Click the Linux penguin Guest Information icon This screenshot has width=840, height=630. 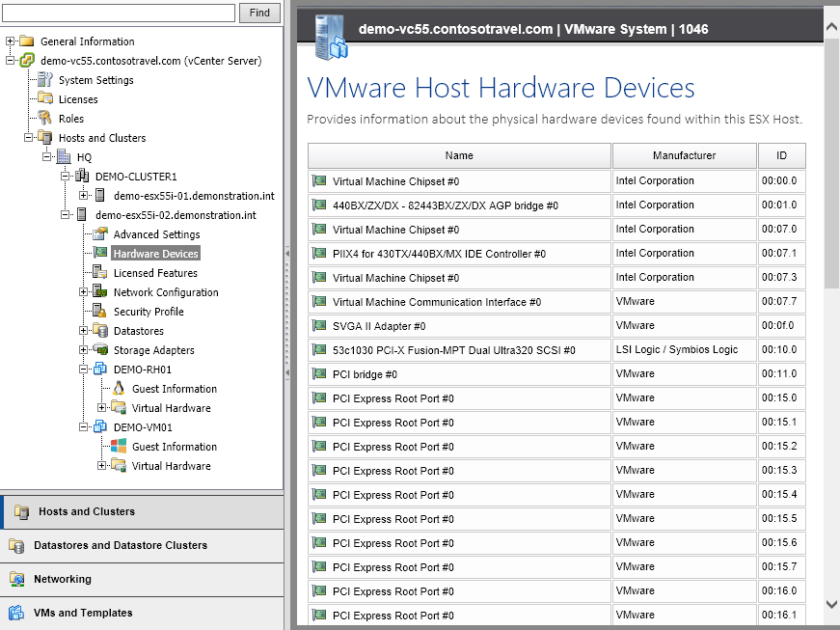tap(119, 388)
